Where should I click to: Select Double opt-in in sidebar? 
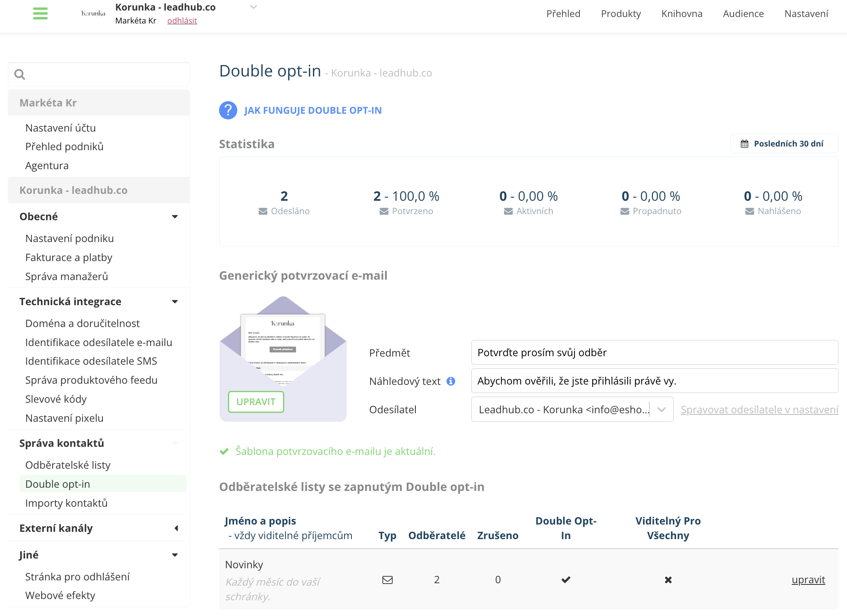click(103, 484)
